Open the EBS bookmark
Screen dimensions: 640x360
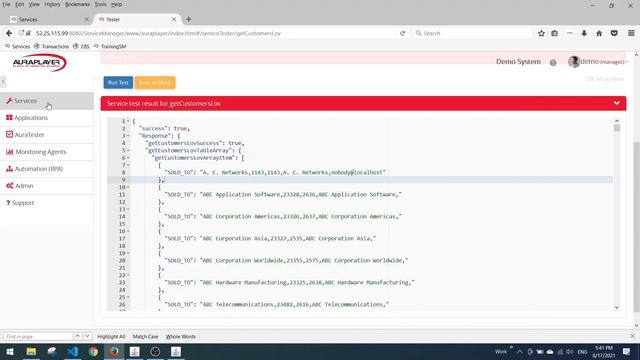[81, 47]
